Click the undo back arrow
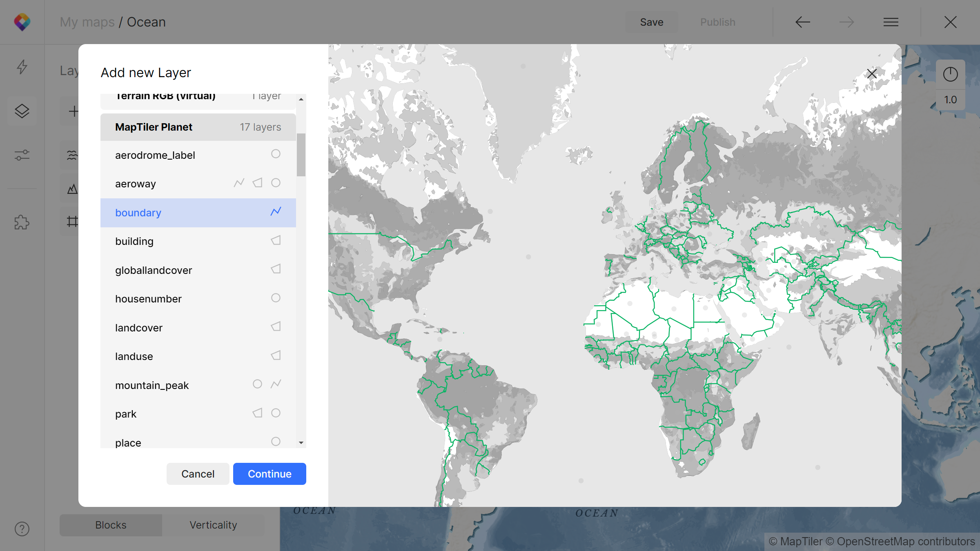 (x=802, y=22)
